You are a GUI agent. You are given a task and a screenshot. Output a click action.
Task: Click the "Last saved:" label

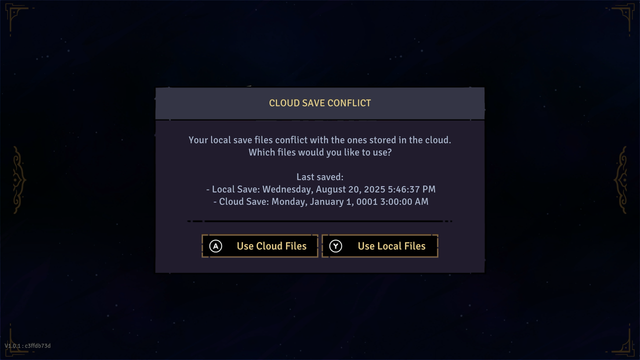320,177
